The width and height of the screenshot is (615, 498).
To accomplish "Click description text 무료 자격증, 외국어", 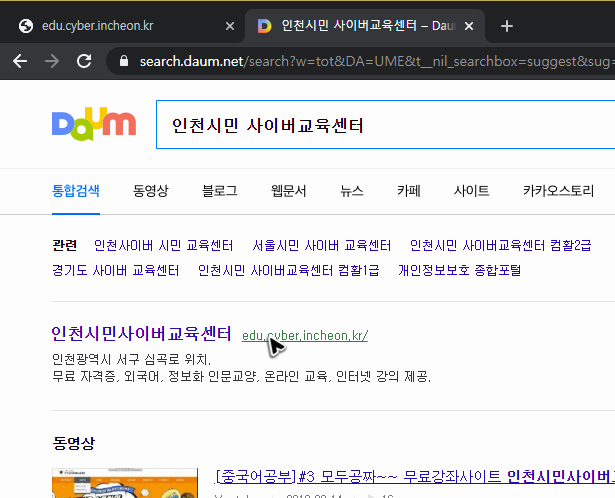I will (x=107, y=376).
